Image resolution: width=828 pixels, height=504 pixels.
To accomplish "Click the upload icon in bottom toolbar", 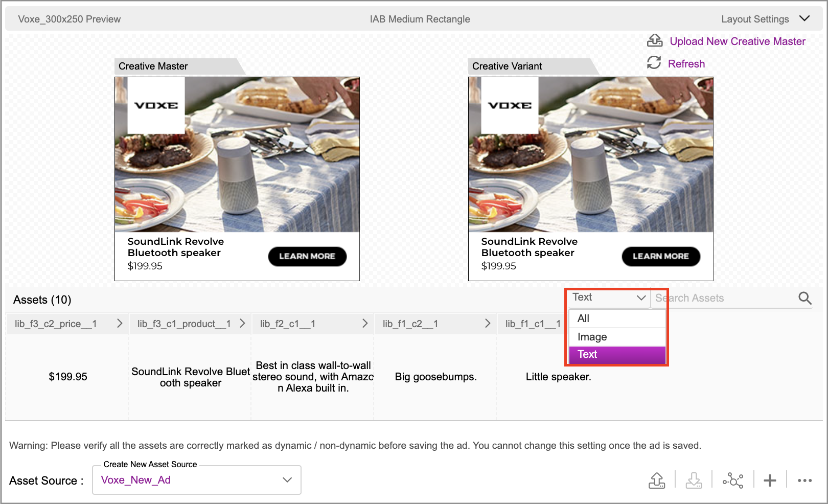I will coord(657,480).
